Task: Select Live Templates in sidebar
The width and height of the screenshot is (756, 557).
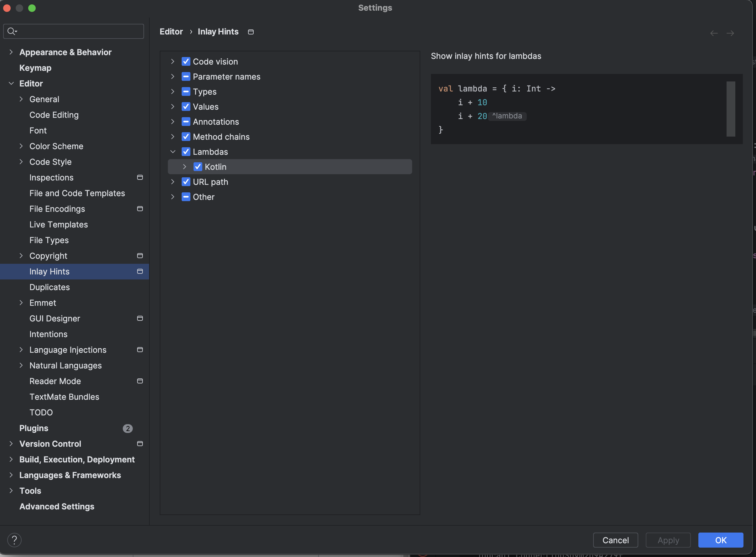Action: click(58, 225)
